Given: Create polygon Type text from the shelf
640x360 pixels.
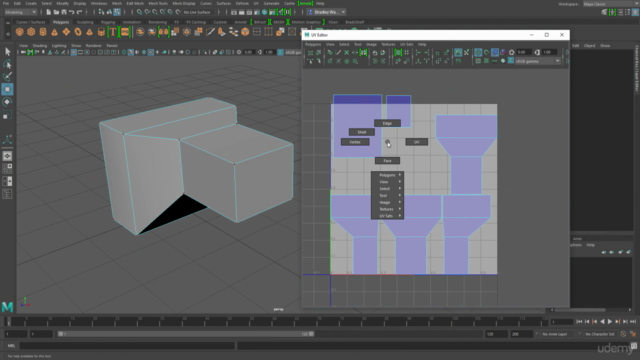Looking at the screenshot, I should [113, 32].
